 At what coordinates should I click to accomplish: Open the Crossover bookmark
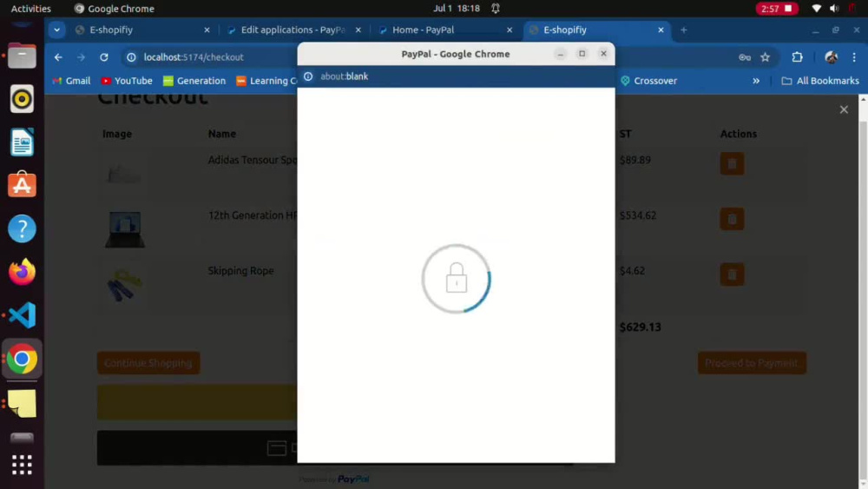click(648, 81)
